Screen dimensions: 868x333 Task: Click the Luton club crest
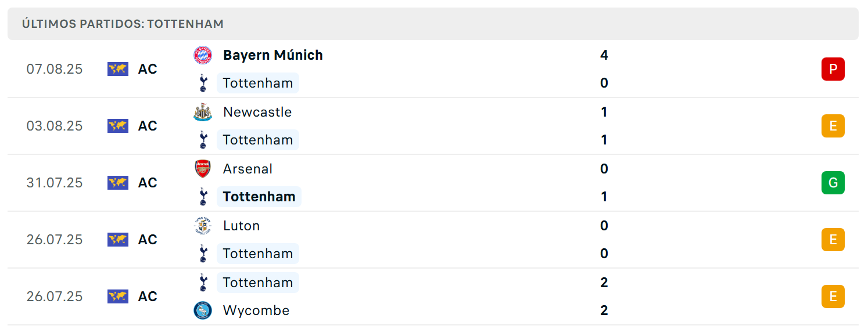click(203, 226)
